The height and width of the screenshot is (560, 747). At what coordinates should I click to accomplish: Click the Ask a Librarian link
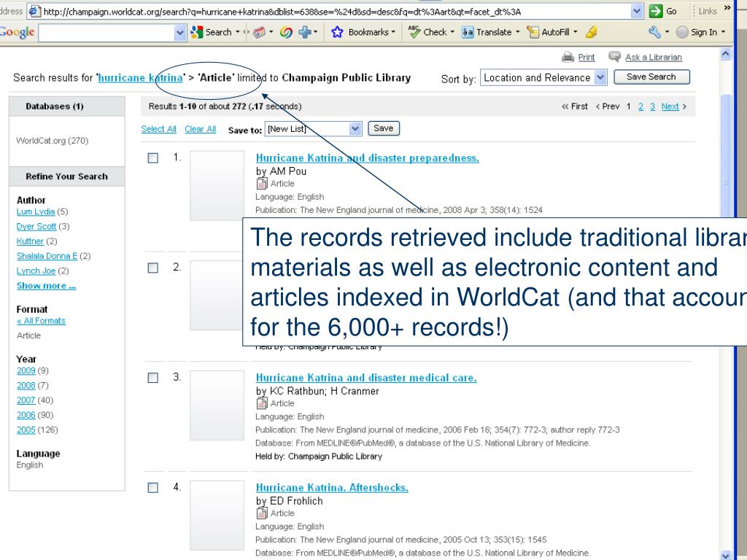654,58
